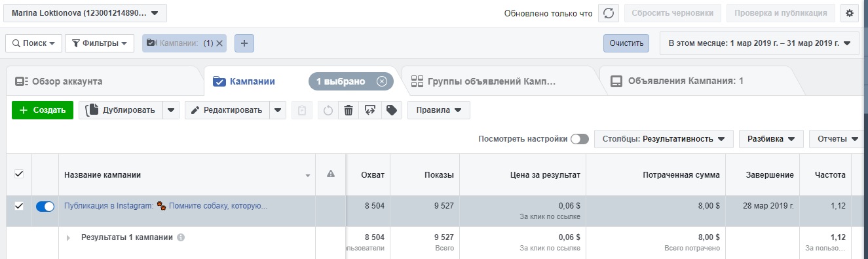Click the 'Редактировать' button

227,110
